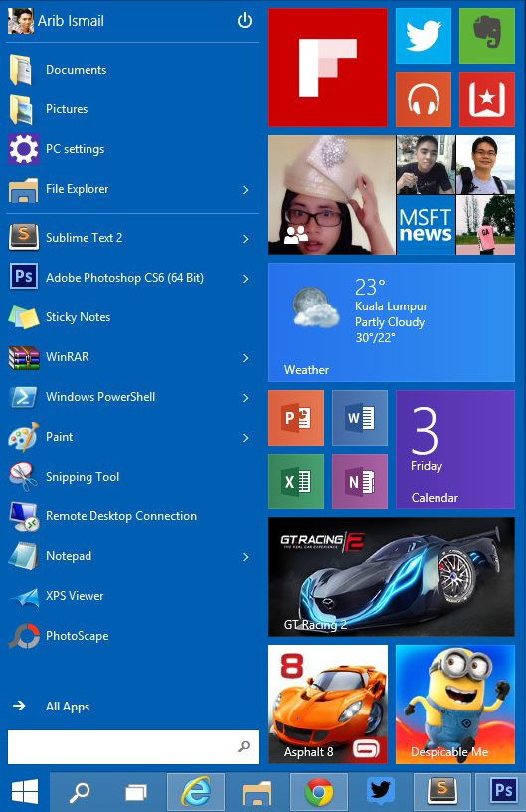Launch the Evernote tile

pos(486,36)
